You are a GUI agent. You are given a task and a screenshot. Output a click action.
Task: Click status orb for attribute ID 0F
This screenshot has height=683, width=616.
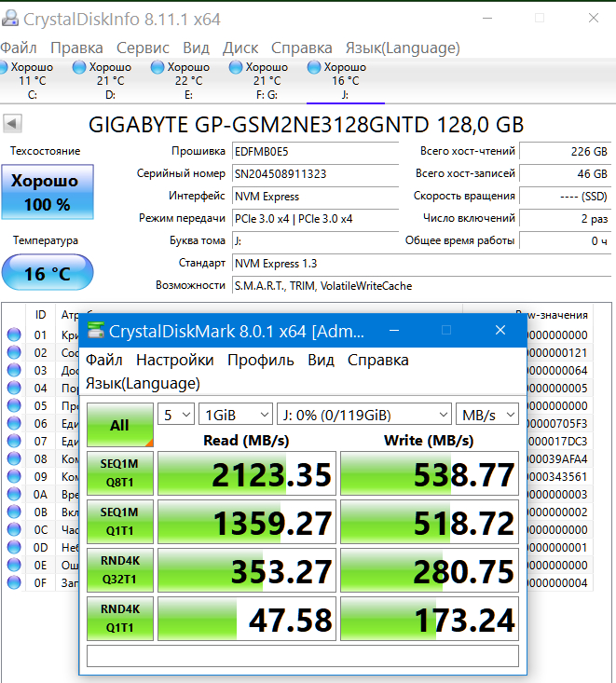pyautogui.click(x=14, y=582)
